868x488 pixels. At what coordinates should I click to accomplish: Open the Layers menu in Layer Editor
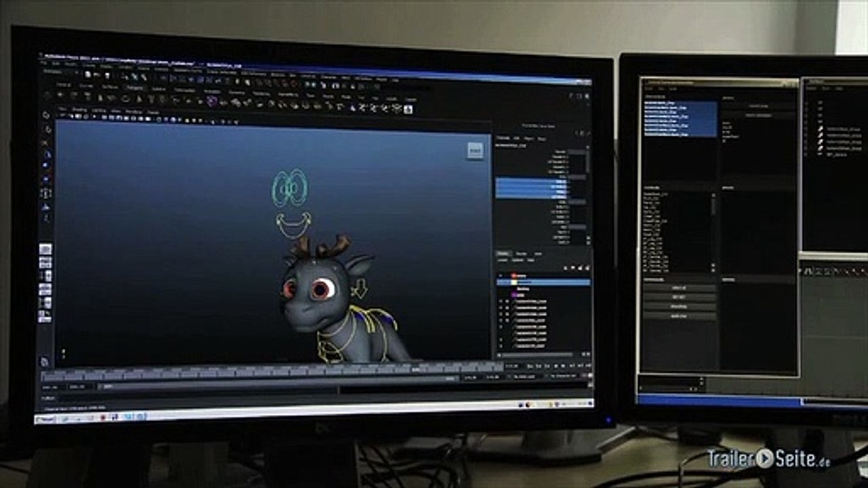pyautogui.click(x=502, y=260)
